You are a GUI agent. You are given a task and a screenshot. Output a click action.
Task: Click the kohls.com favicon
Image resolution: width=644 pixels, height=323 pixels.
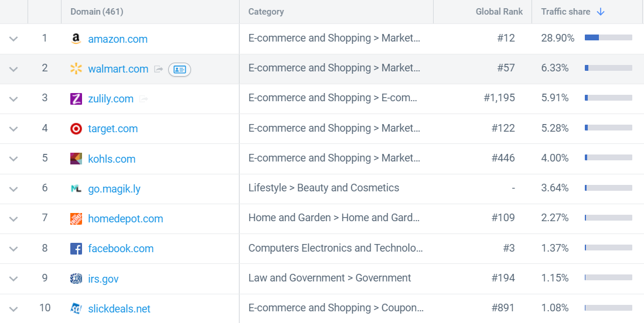(x=76, y=159)
